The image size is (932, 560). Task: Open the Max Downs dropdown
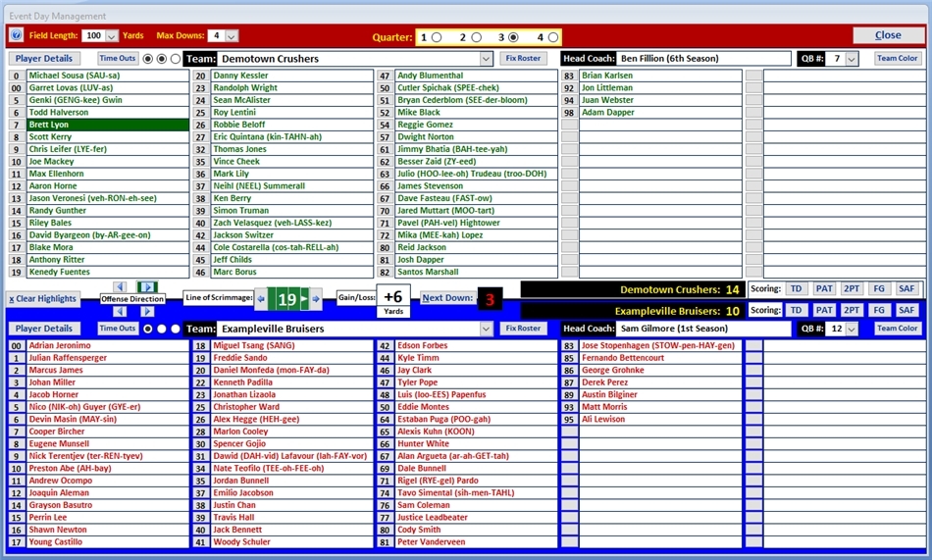pos(232,35)
